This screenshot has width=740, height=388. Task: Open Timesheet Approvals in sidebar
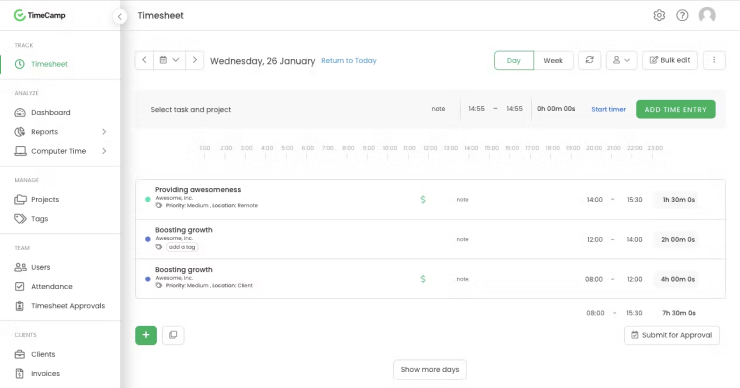[68, 306]
